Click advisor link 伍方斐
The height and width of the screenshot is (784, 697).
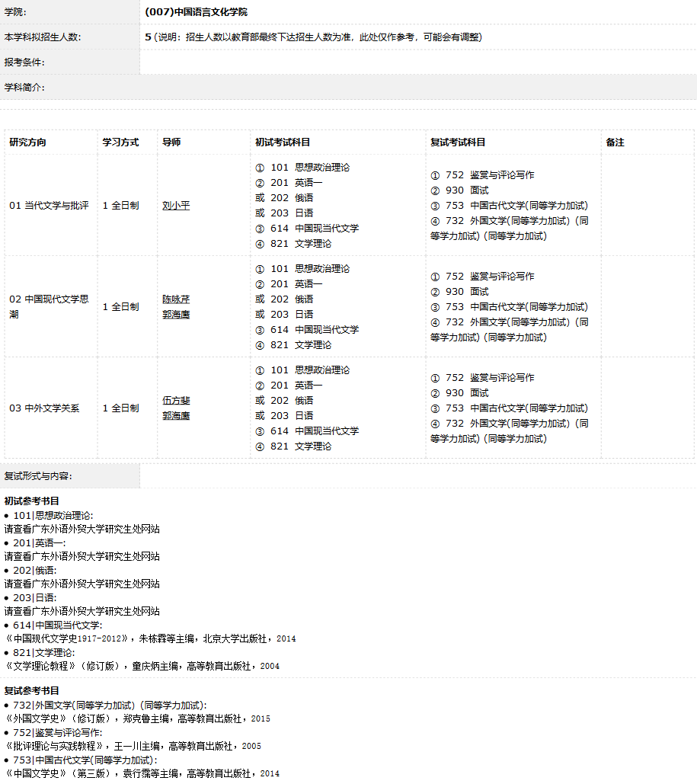tap(176, 401)
